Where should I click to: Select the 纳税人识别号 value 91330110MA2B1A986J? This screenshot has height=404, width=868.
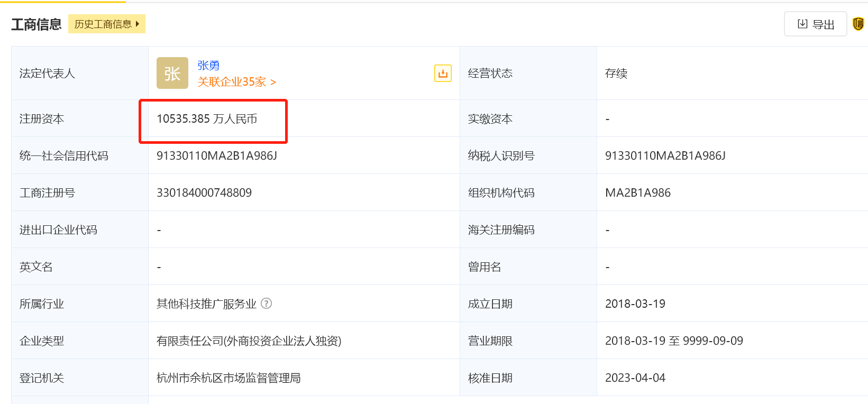click(665, 156)
